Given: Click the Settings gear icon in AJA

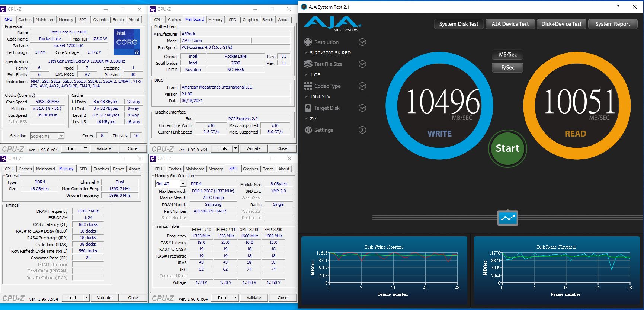Looking at the screenshot, I should pyautogui.click(x=308, y=130).
